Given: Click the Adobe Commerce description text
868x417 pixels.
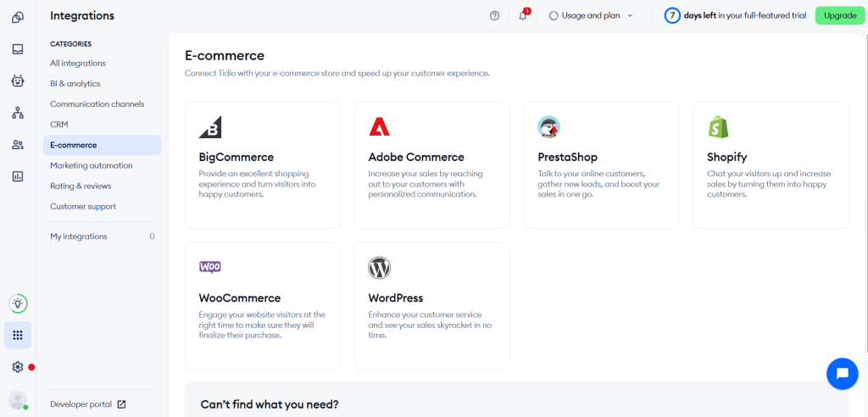Looking at the screenshot, I should pyautogui.click(x=426, y=184).
